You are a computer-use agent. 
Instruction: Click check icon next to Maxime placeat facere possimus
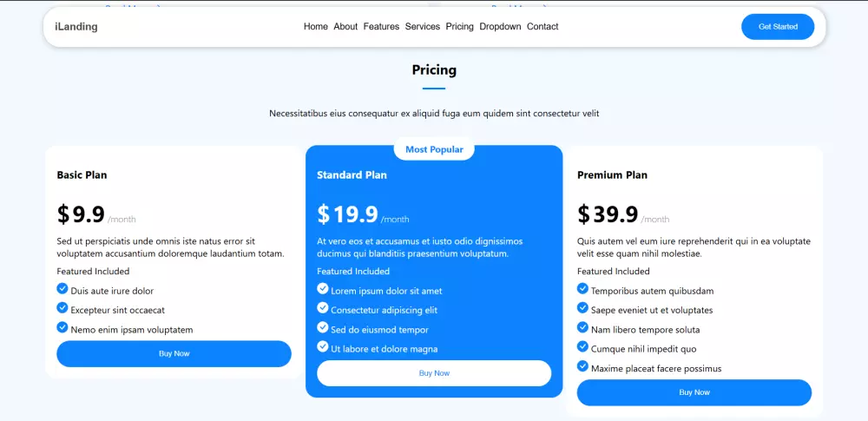pyautogui.click(x=583, y=366)
